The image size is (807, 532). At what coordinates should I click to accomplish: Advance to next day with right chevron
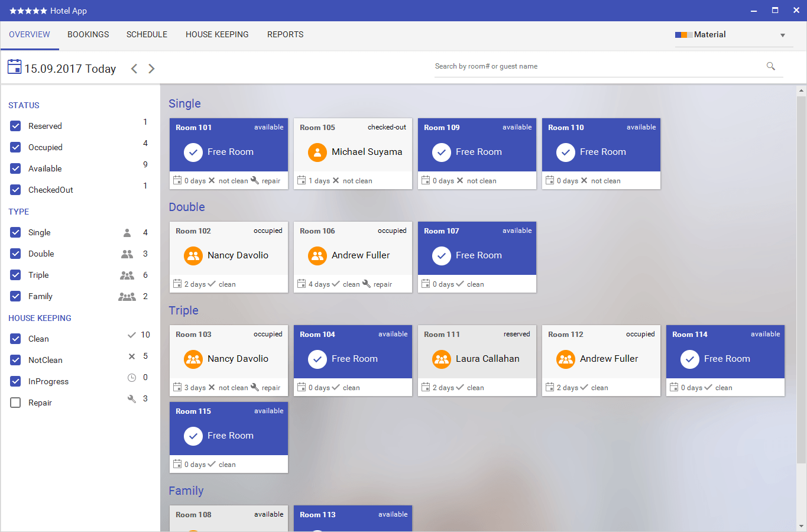151,69
